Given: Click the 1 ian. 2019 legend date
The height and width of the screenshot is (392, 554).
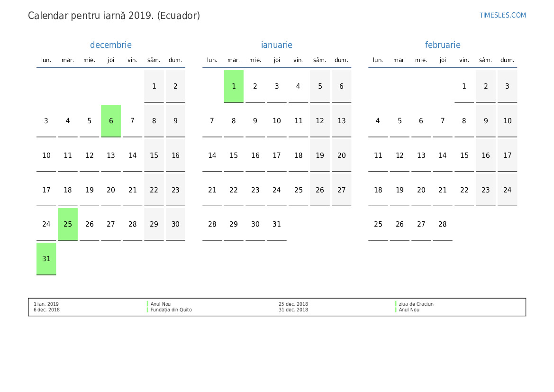Looking at the screenshot, I should tap(46, 304).
